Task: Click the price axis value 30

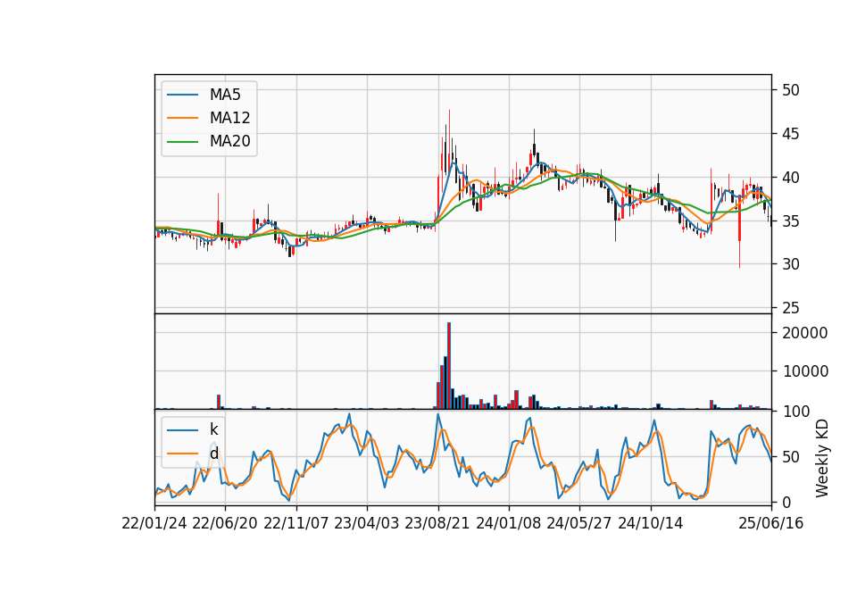Action: 790,264
